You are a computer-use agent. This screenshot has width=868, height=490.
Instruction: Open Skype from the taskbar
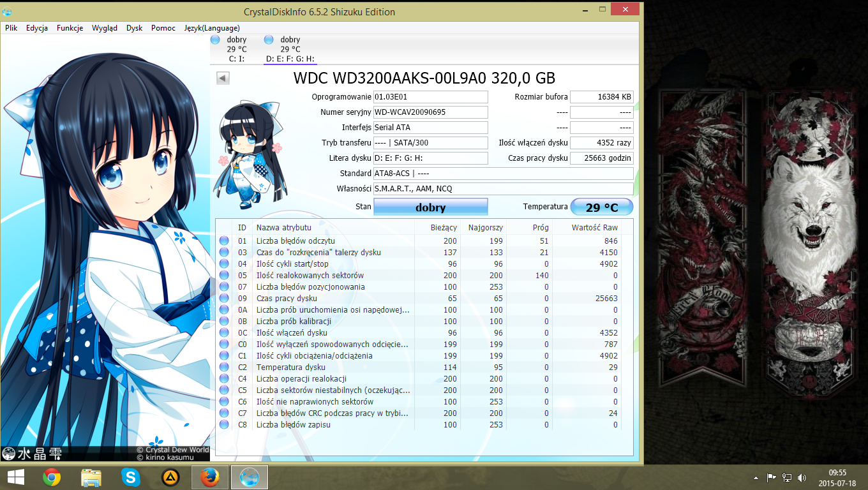[x=130, y=477]
